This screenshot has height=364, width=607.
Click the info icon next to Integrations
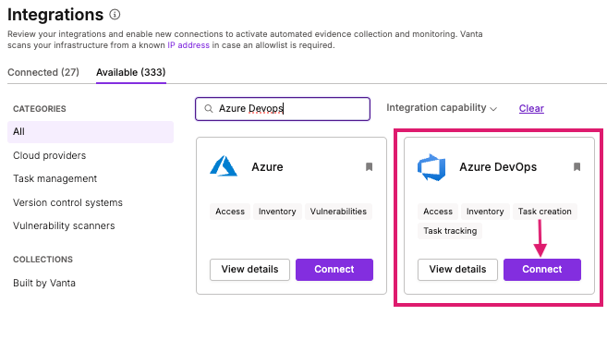tap(115, 15)
